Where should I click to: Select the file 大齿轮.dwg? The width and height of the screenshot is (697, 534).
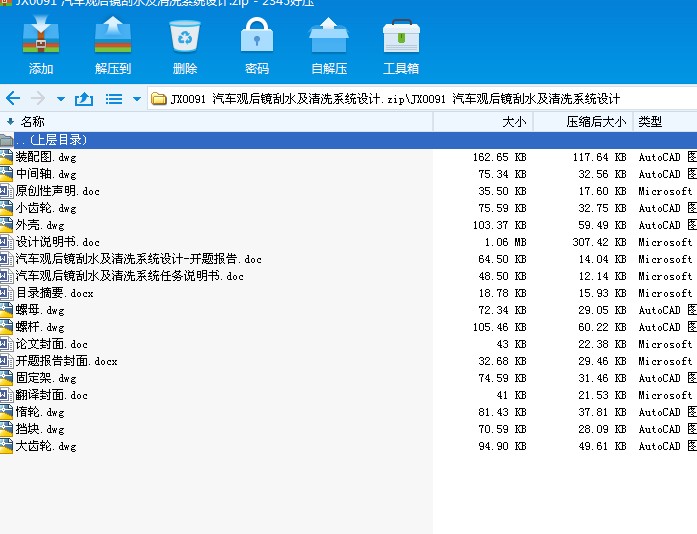click(46, 446)
